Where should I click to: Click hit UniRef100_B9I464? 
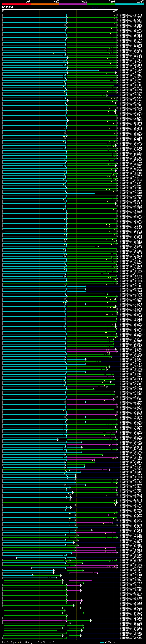(x=131, y=291)
